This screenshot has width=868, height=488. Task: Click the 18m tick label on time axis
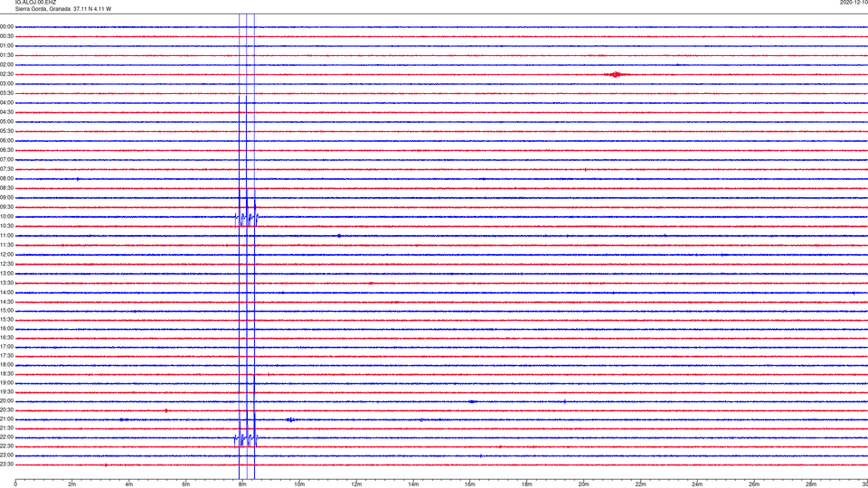(527, 484)
